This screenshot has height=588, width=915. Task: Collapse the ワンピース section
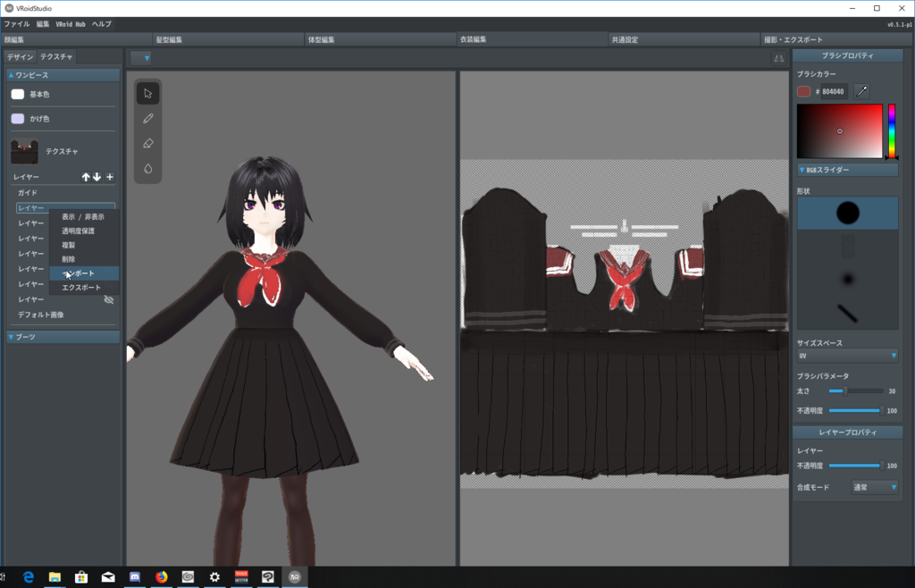pos(63,75)
